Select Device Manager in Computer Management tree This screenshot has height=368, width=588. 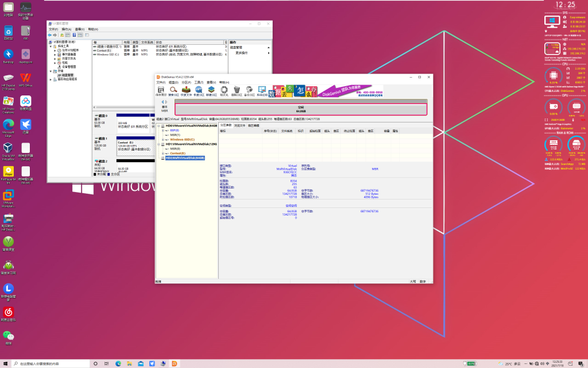point(69,67)
